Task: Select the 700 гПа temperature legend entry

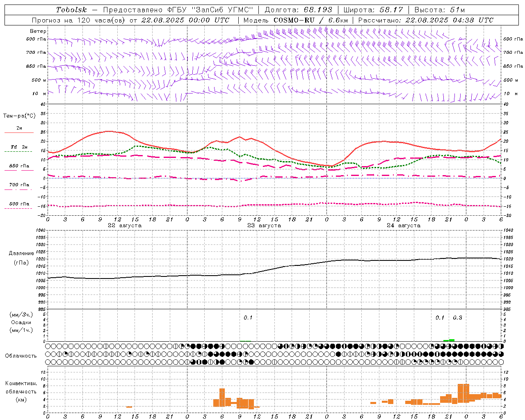Action: 19,185
